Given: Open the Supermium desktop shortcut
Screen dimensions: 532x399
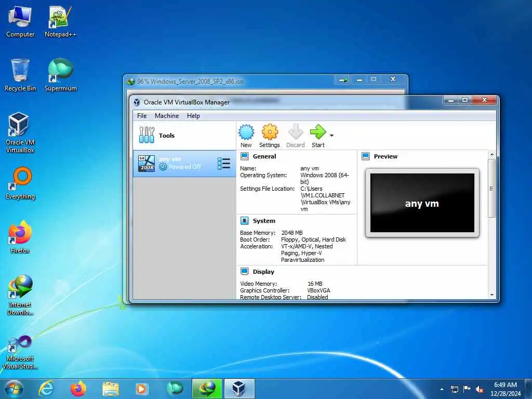Looking at the screenshot, I should [60, 75].
